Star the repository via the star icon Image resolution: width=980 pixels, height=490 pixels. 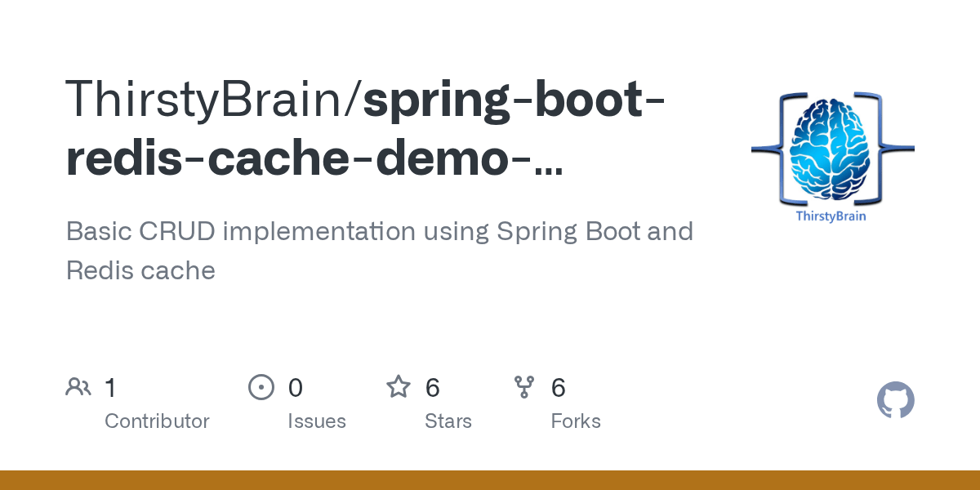tap(398, 385)
